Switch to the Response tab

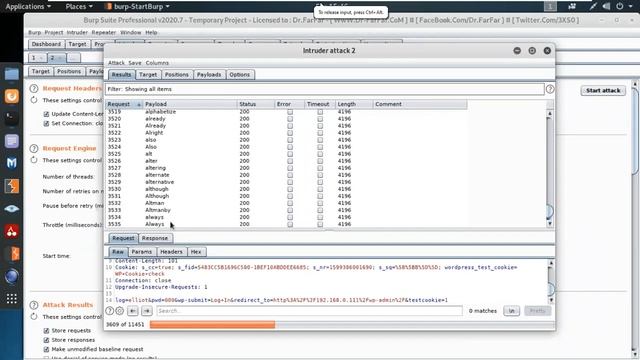tap(155, 238)
